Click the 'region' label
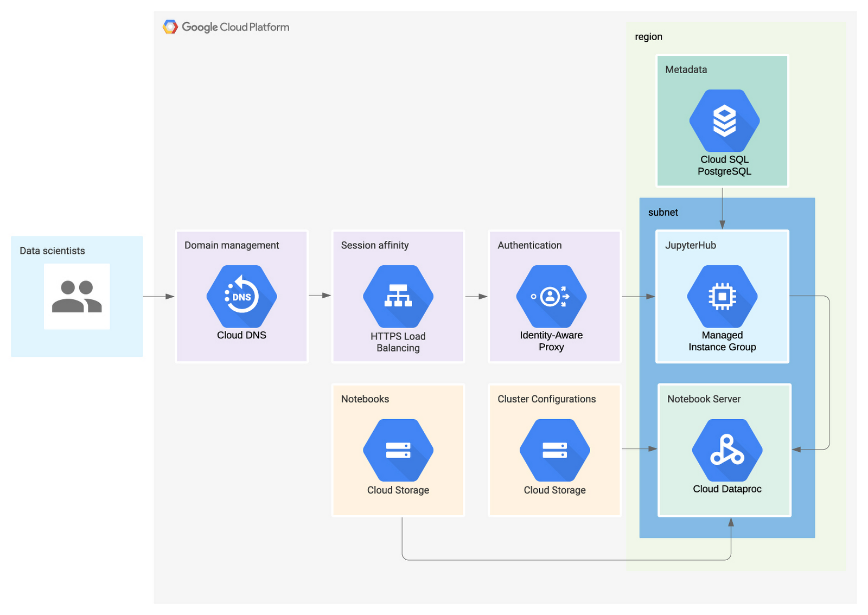Viewport: 868px width, 615px height. tap(649, 37)
